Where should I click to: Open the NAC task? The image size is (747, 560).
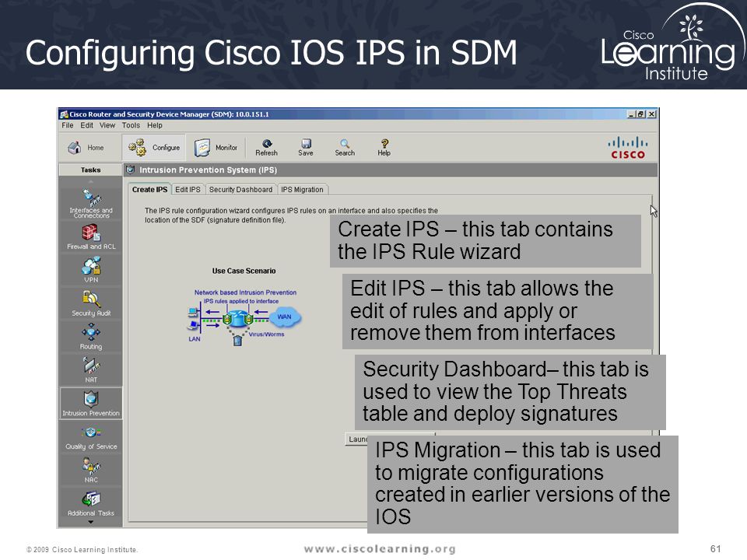(91, 470)
